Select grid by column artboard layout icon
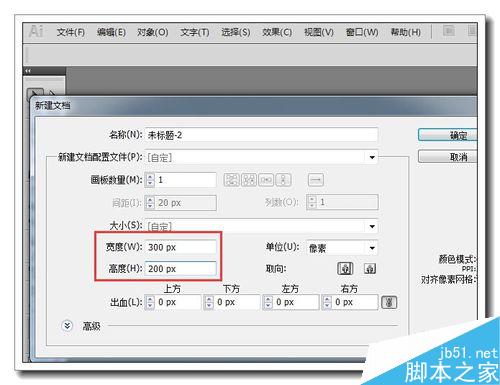The image size is (500, 385). [x=249, y=180]
